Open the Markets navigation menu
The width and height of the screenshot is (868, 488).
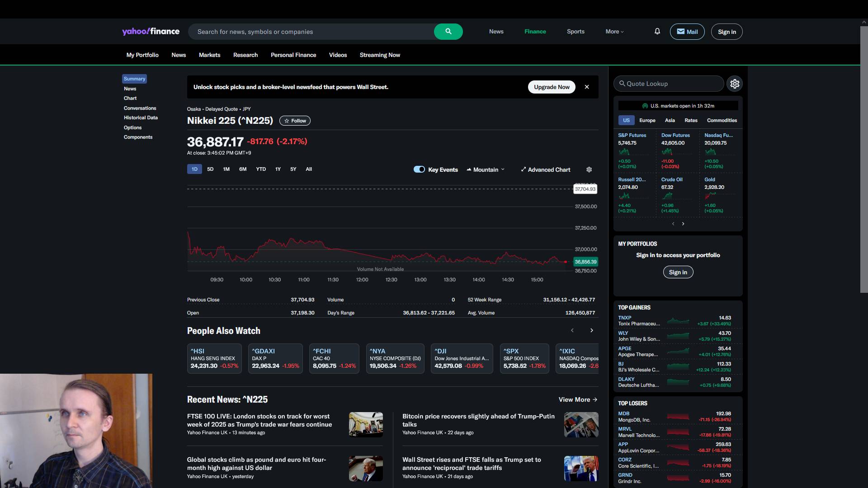tap(209, 55)
